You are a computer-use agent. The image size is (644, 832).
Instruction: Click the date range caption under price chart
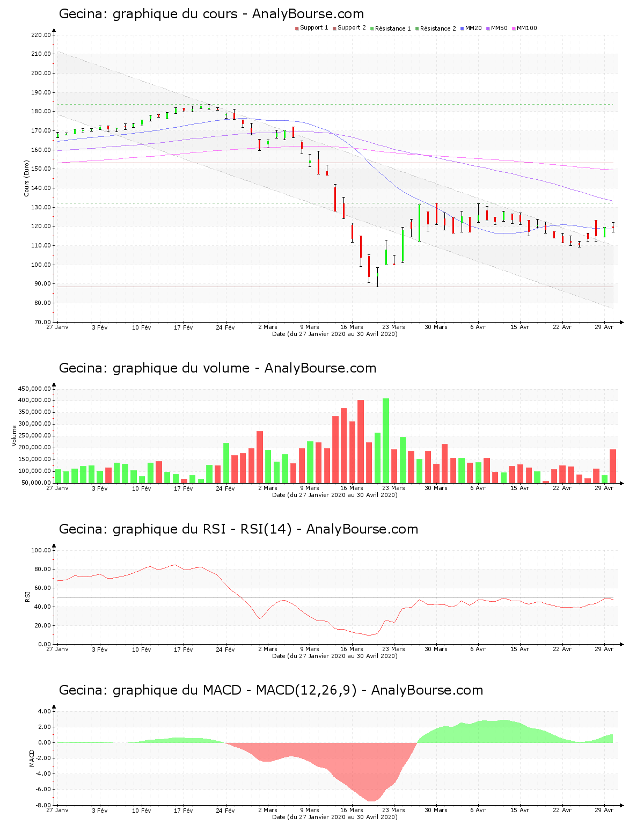point(335,334)
